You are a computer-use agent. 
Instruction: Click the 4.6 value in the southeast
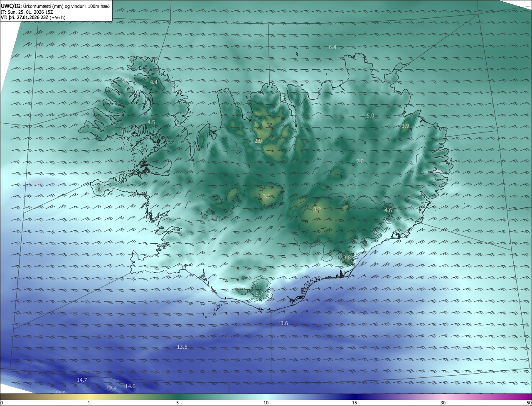[x=388, y=210]
